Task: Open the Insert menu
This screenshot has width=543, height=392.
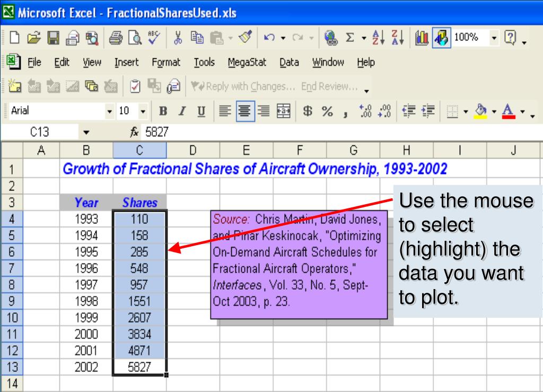Action: point(126,63)
